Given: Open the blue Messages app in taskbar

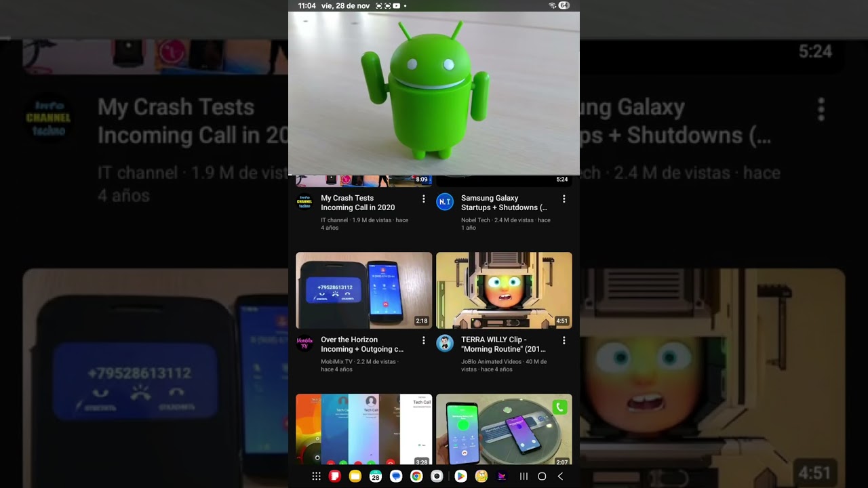Looking at the screenshot, I should (396, 476).
